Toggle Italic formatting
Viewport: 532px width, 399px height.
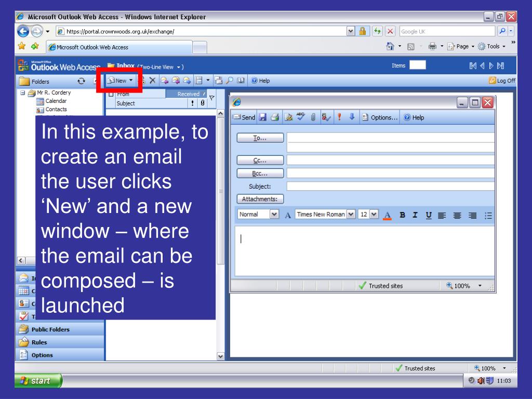pyautogui.click(x=415, y=215)
